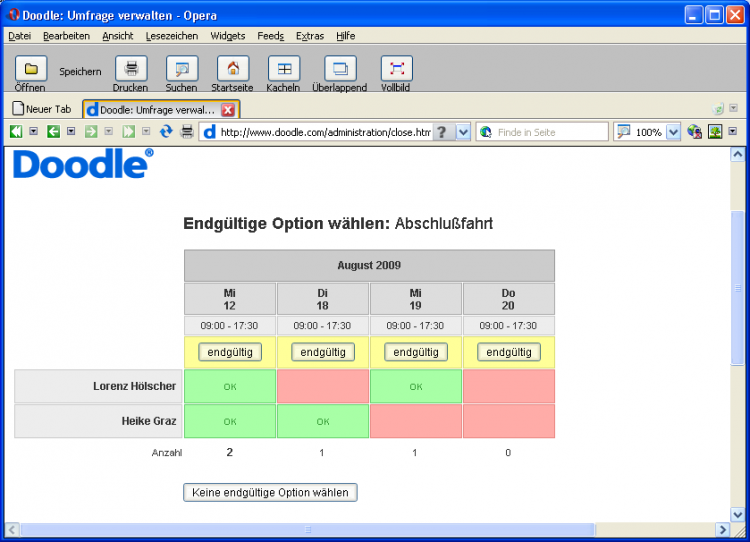750x542 pixels.
Task: Go forward with green right arrow
Action: [91, 132]
